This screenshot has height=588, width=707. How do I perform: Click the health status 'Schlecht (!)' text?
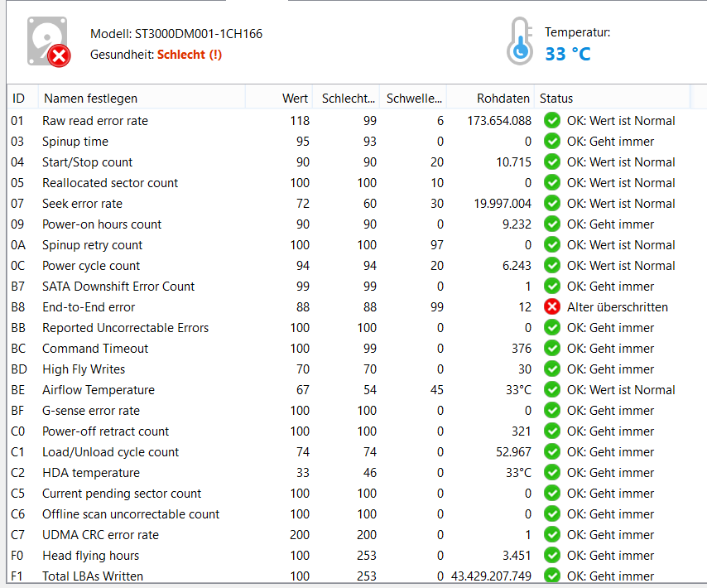coord(190,55)
